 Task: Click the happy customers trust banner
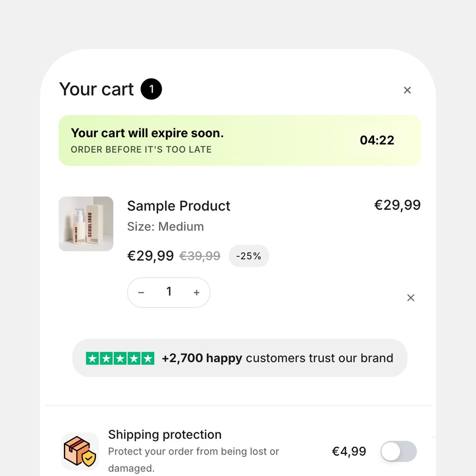[240, 358]
